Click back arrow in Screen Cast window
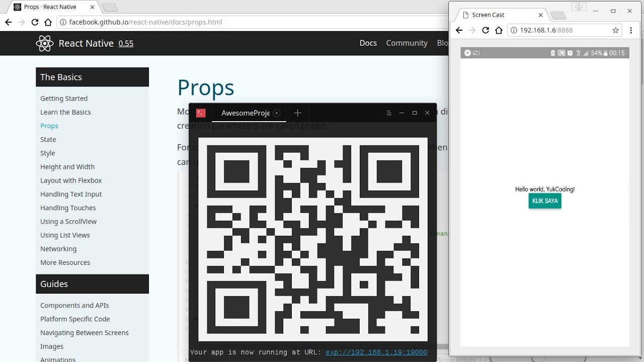The height and width of the screenshot is (362, 644). (459, 30)
